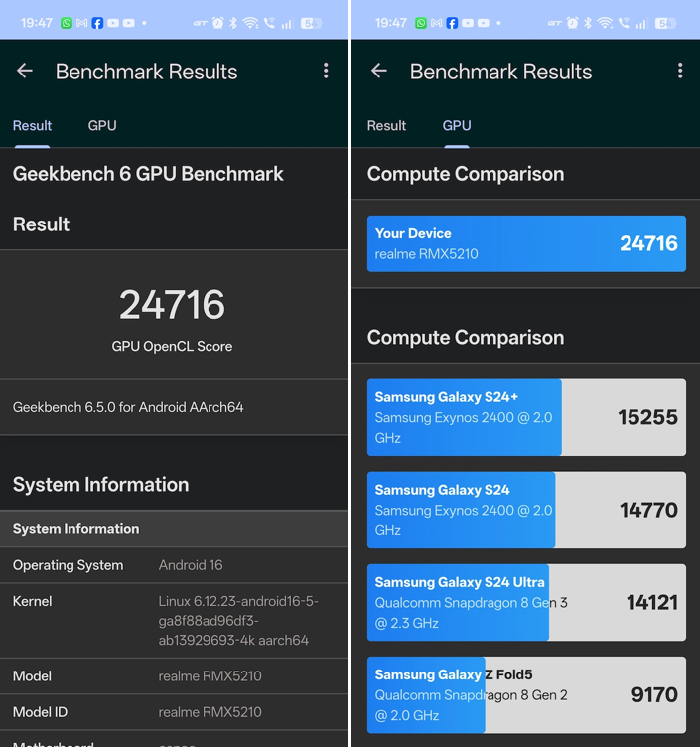The image size is (700, 747).
Task: Tap the Geekbench 6 GPU Benchmark heading
Action: click(148, 174)
